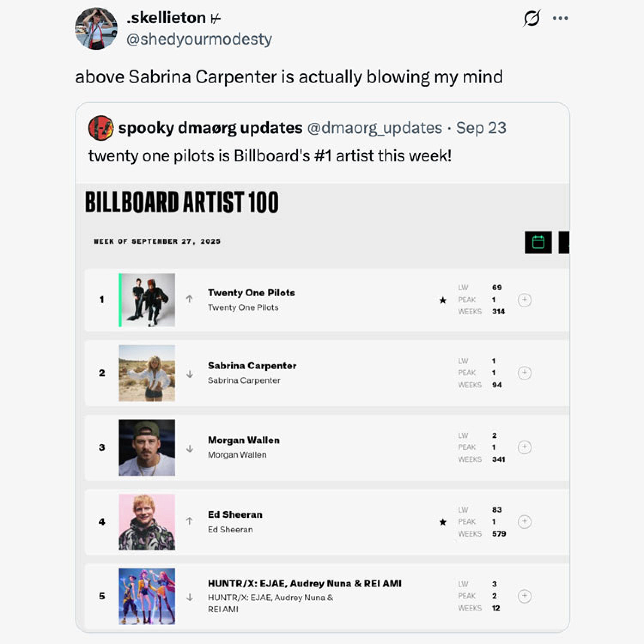Click the Sep 23 timestamp
The height and width of the screenshot is (644, 644).
[481, 128]
